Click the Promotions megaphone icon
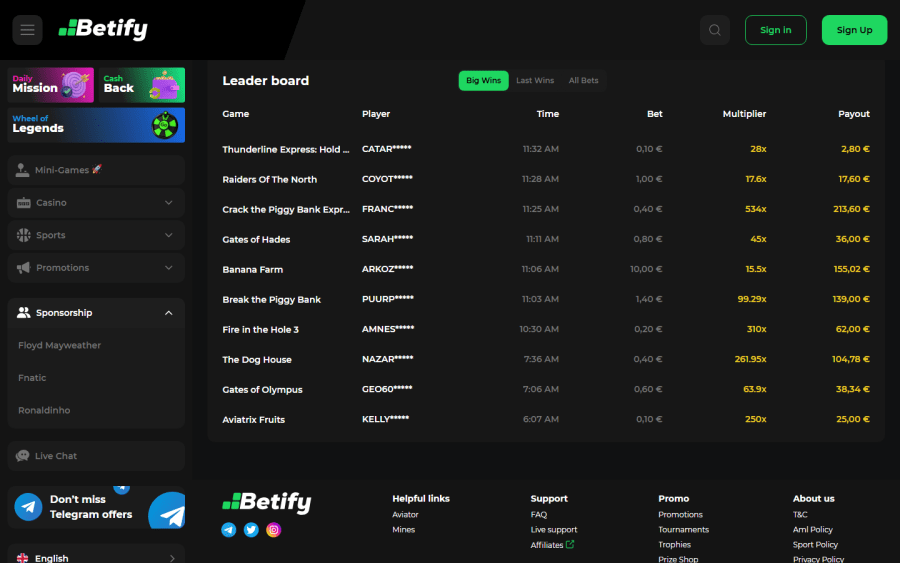 pos(24,267)
